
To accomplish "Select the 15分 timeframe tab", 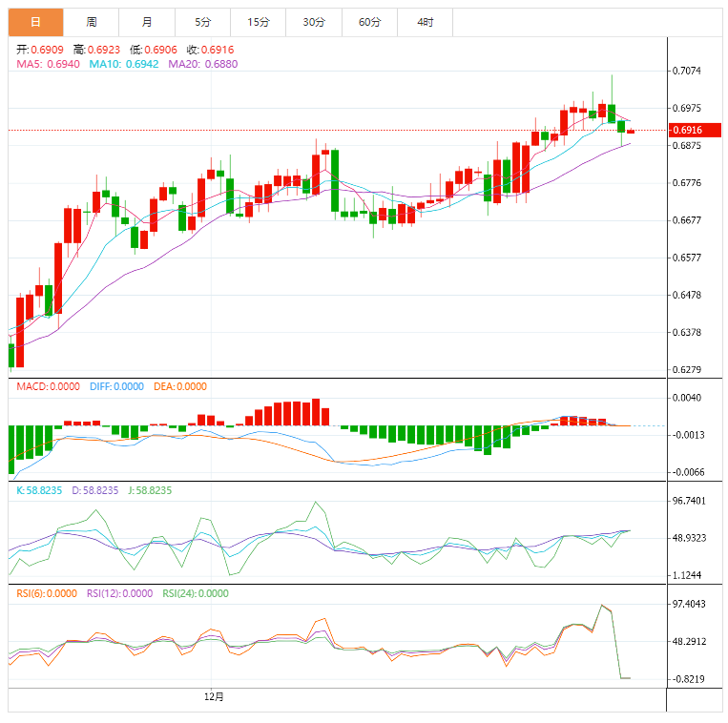I will [258, 21].
